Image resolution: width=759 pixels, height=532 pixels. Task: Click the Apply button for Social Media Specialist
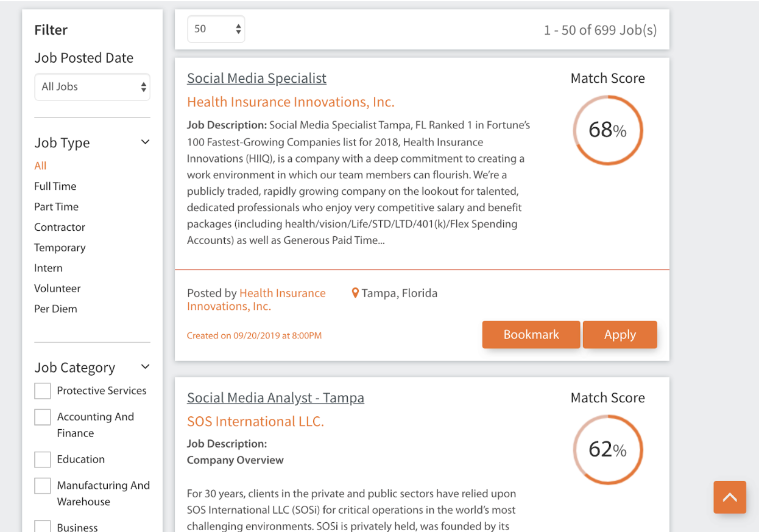620,334
